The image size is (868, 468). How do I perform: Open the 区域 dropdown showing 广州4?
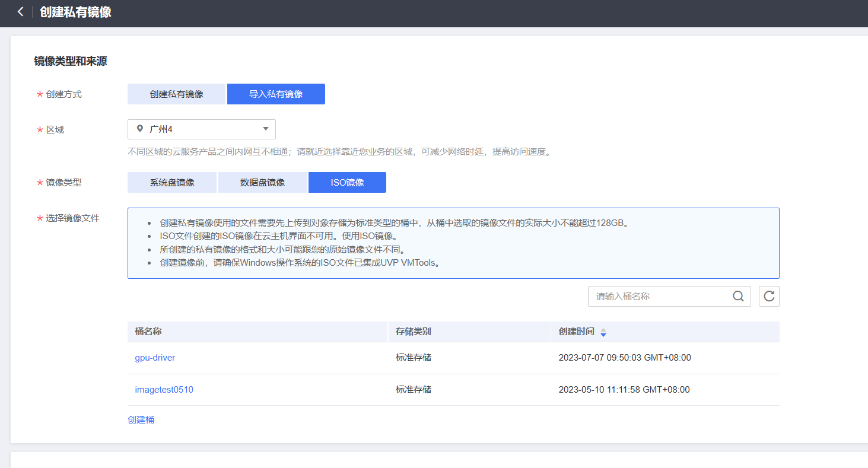pos(201,129)
